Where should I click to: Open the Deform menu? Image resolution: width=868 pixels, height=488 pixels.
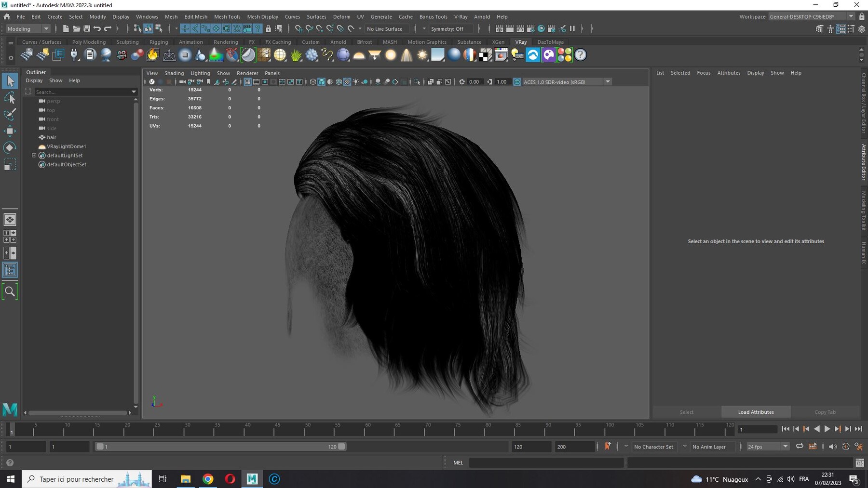click(341, 16)
